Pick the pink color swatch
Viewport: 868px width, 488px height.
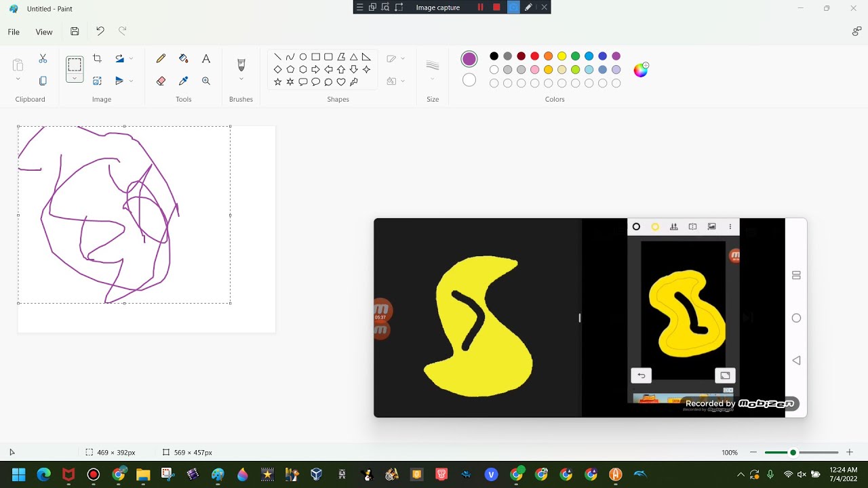click(535, 70)
